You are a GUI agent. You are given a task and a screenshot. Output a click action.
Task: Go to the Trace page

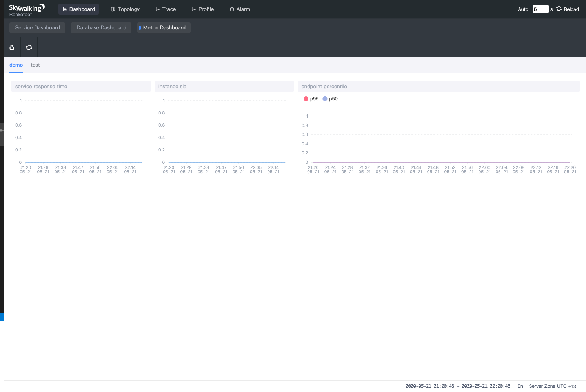(166, 9)
